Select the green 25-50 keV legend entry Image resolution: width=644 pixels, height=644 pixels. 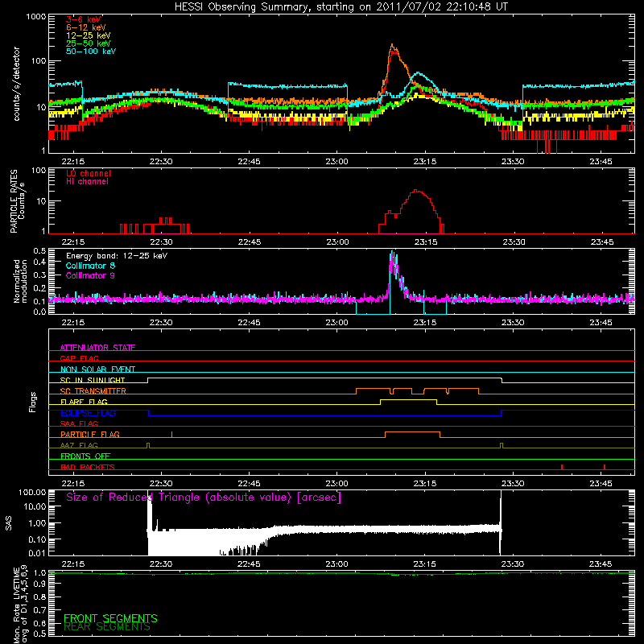(89, 43)
